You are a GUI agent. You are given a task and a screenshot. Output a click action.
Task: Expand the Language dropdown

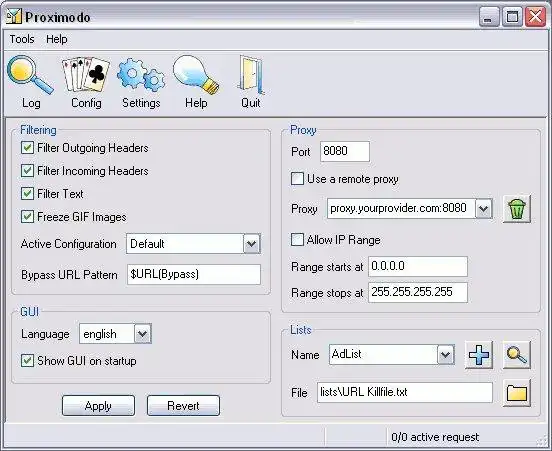pyautogui.click(x=143, y=334)
